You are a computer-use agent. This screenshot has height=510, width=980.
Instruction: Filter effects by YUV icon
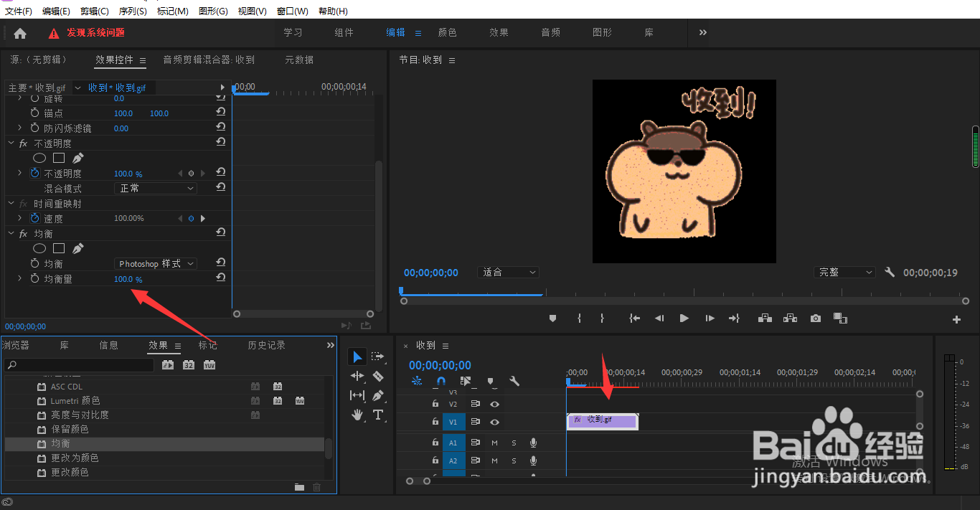tap(209, 365)
